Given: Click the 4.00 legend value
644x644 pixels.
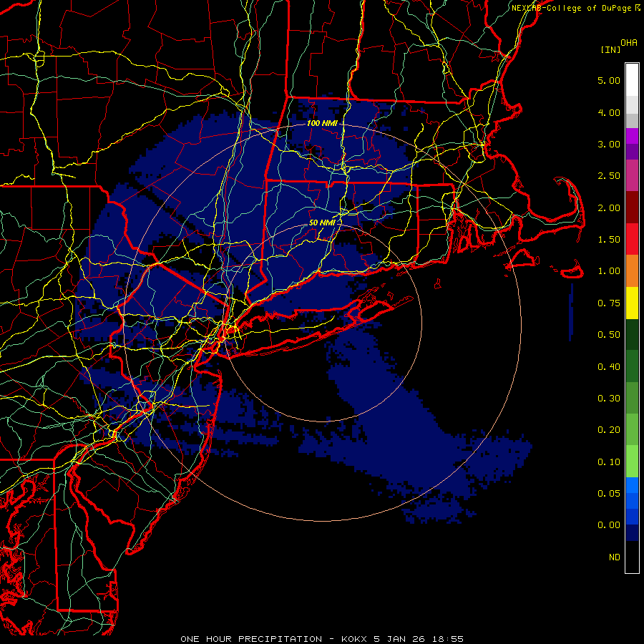Looking at the screenshot, I should 609,112.
